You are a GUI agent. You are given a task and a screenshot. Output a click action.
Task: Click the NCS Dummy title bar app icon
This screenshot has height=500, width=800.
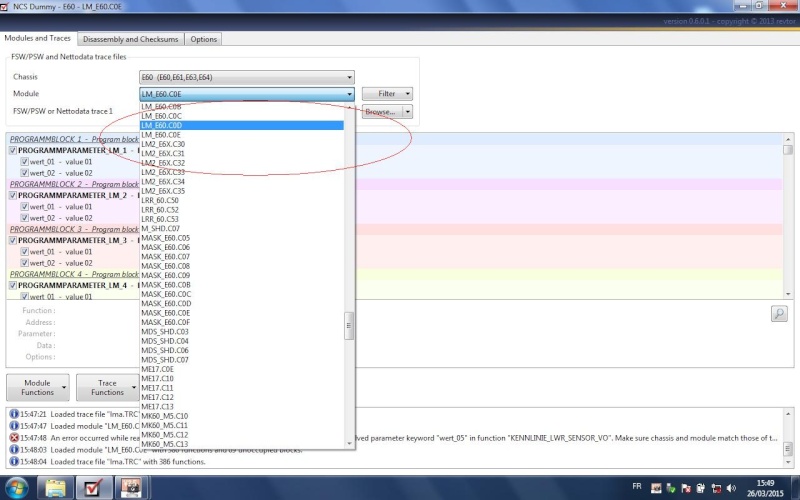5,7
